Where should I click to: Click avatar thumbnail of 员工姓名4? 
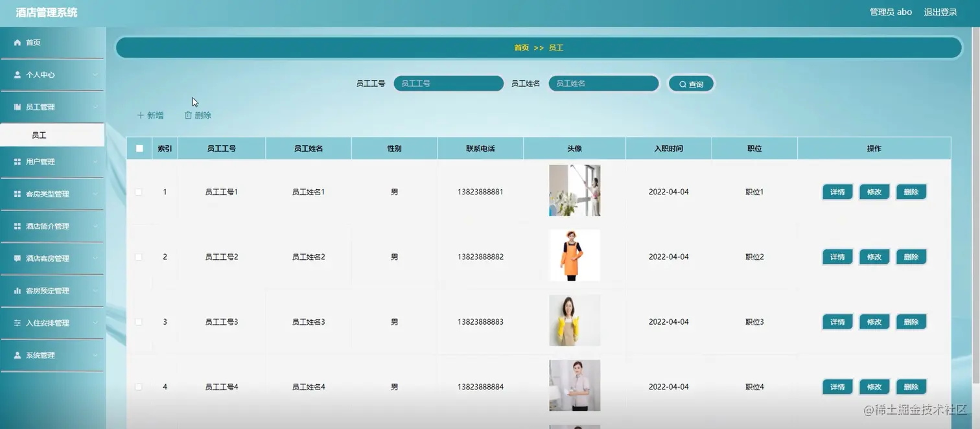click(574, 386)
